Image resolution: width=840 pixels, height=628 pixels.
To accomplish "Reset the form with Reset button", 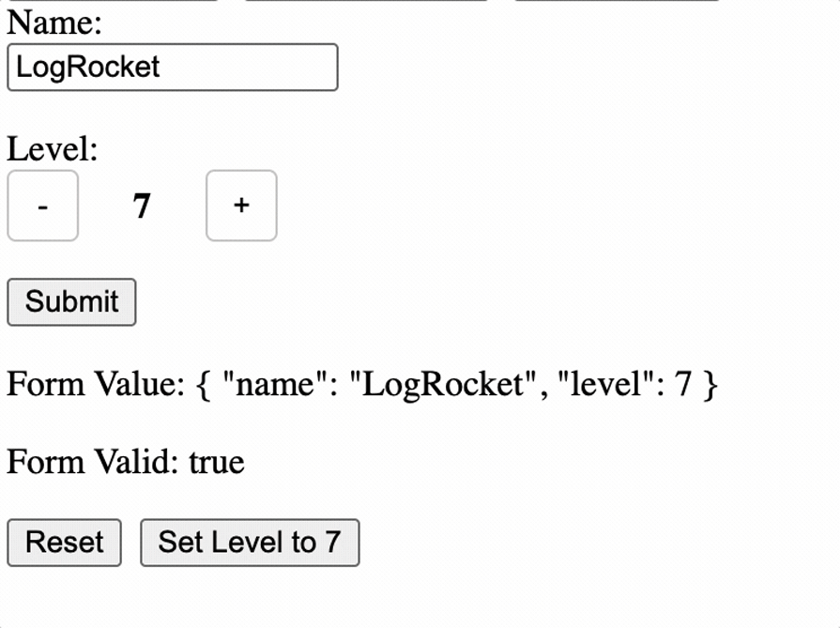I will (64, 543).
